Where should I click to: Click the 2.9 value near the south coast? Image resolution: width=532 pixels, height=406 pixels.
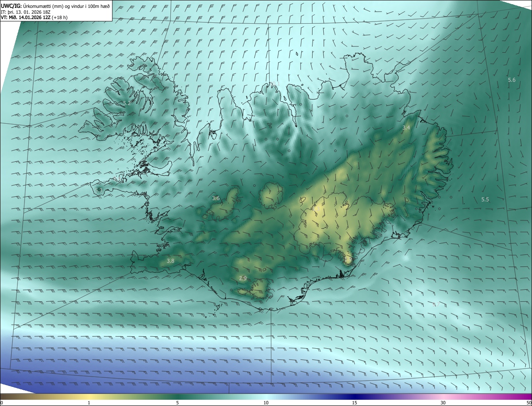[243, 278]
